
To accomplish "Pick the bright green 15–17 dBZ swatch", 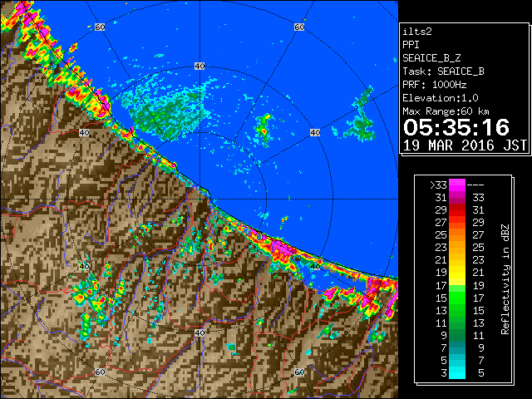I will [x=457, y=298].
